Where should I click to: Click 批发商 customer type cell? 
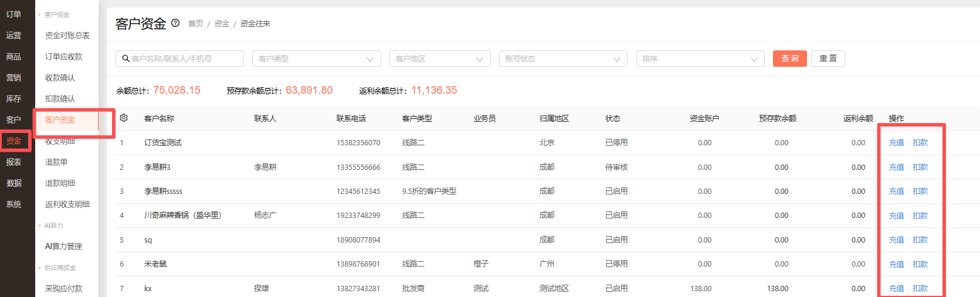413,289
